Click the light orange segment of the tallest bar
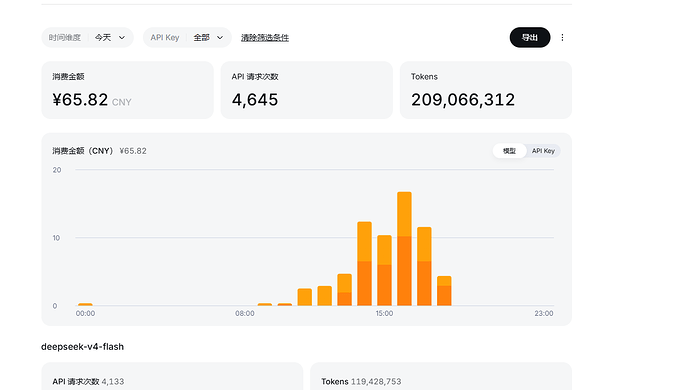 pos(404,214)
